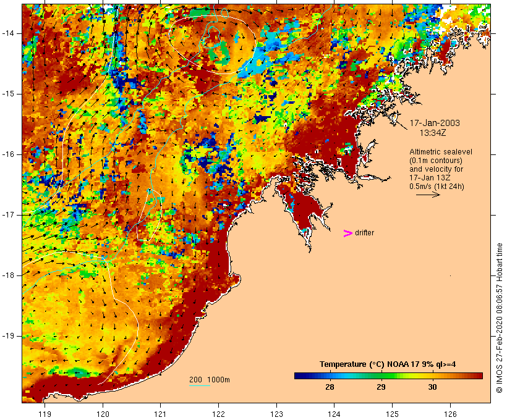This screenshot has height=420, width=507.
Task: Click the '-17' latitude axis label
Action: pos(8,215)
